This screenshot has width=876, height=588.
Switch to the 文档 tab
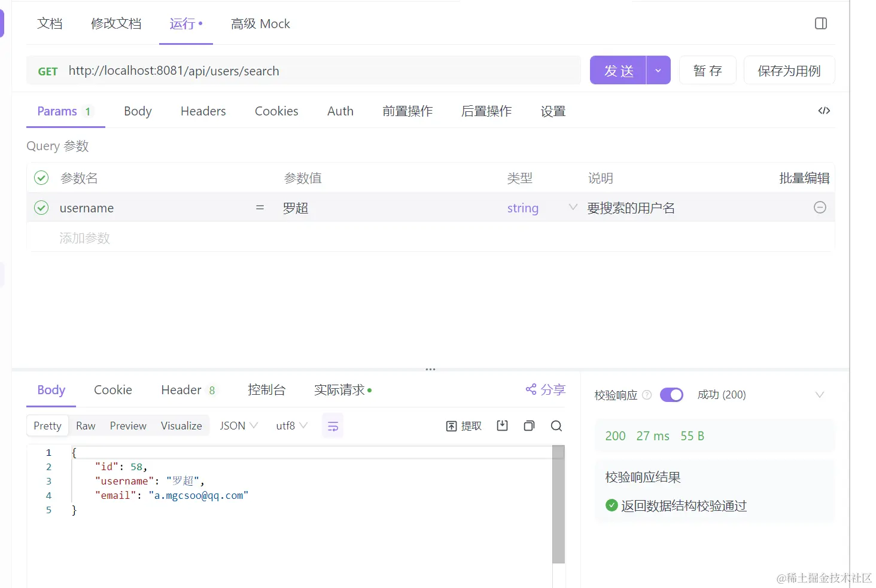pos(50,24)
